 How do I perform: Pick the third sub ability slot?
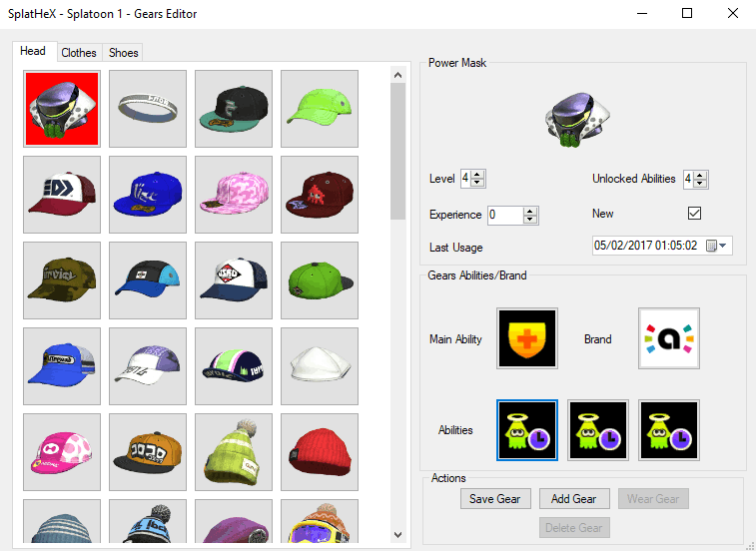pos(669,430)
